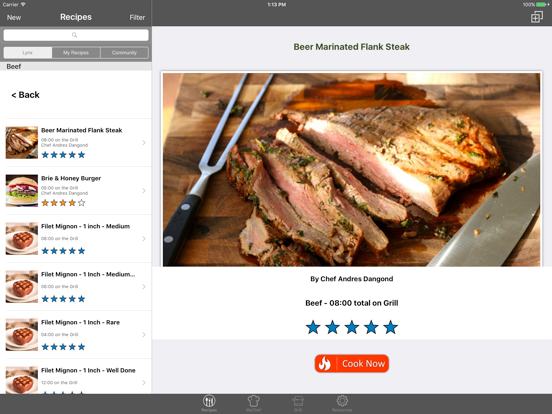
Task: Select the My Recipes segment
Action: [x=76, y=52]
